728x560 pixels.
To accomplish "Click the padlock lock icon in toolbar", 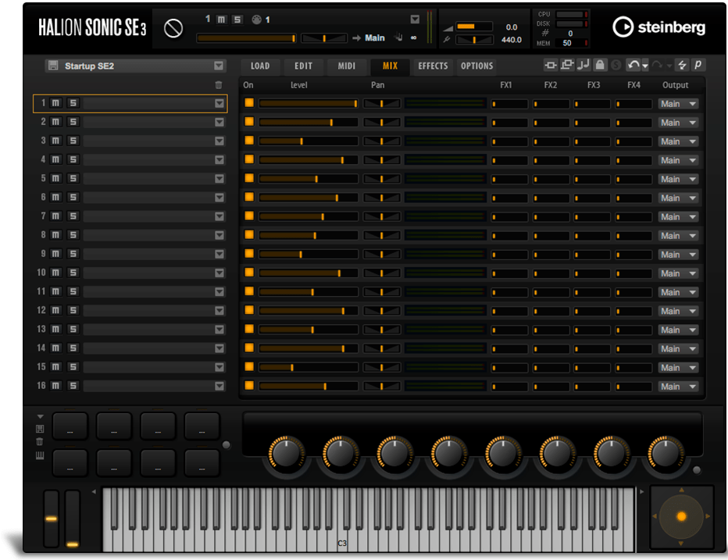I will click(x=600, y=66).
